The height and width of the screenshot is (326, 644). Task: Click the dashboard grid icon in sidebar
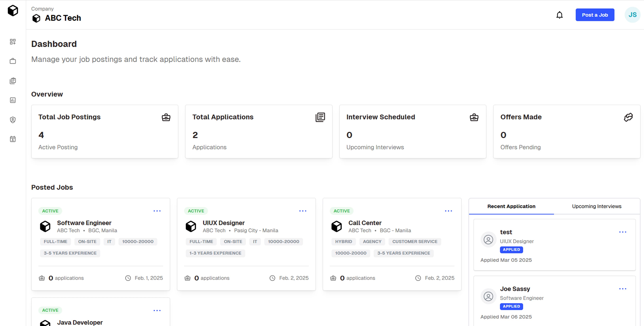(13, 41)
